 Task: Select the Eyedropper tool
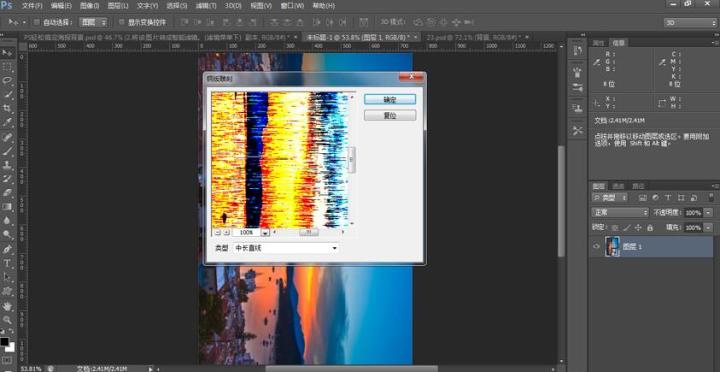tap(7, 122)
